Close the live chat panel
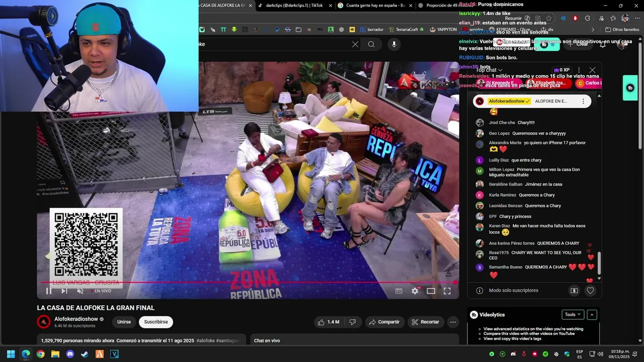 point(592,70)
